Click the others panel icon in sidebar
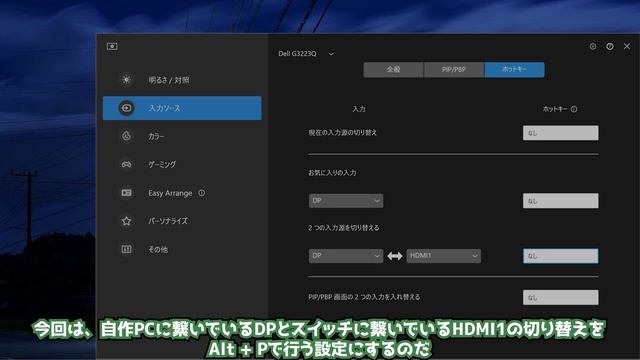 (127, 249)
